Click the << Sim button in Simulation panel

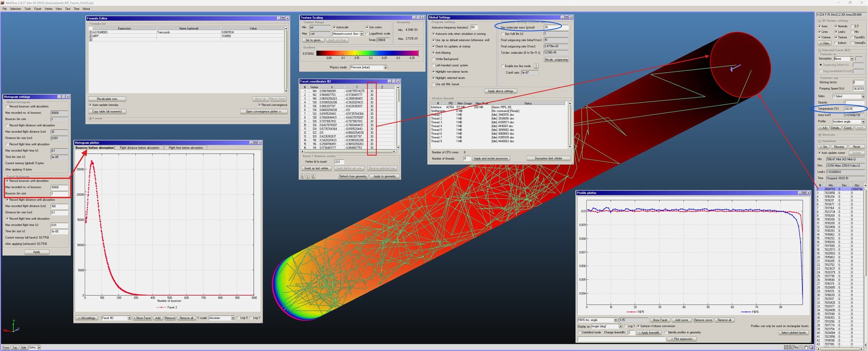[x=823, y=147]
